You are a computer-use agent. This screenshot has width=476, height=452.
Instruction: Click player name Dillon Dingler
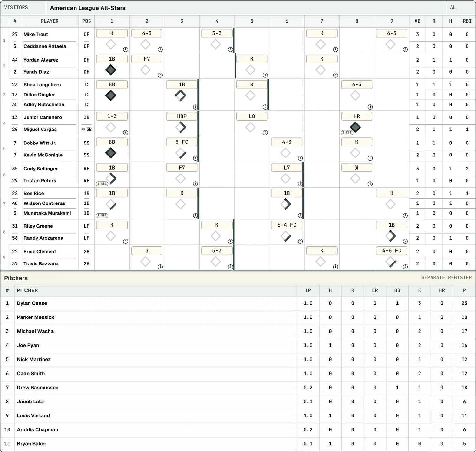(x=39, y=95)
